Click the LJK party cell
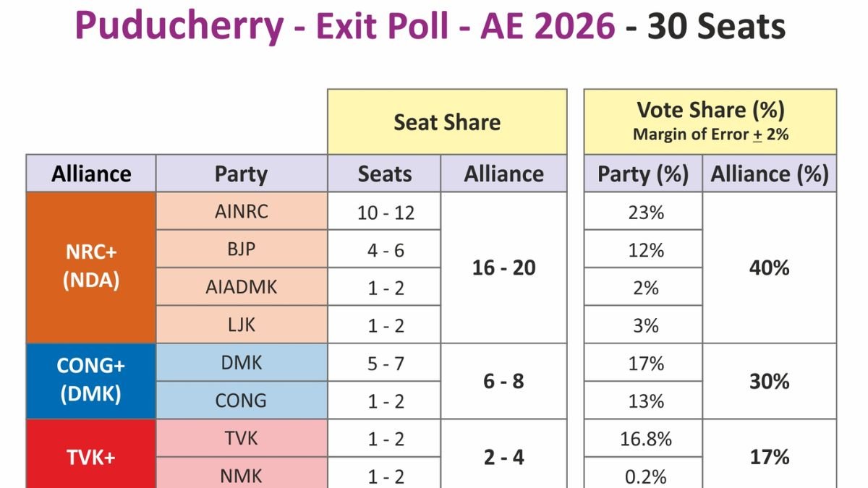Screen dimensions: 868x488 pos(241,325)
